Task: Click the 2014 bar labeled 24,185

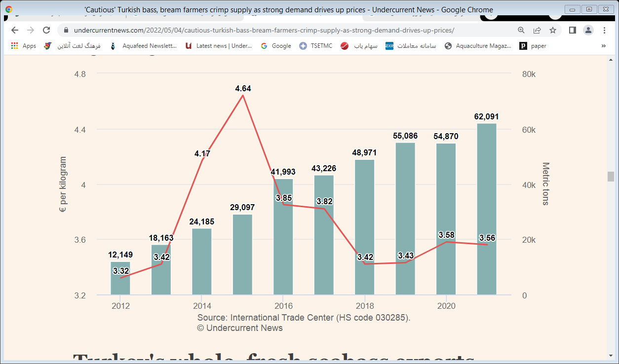Action: point(202,261)
